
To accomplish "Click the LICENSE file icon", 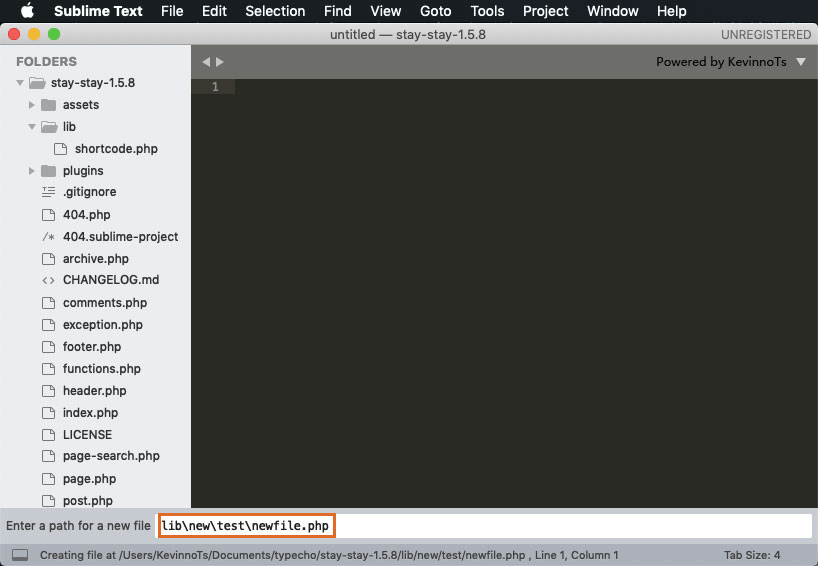I will (x=49, y=435).
